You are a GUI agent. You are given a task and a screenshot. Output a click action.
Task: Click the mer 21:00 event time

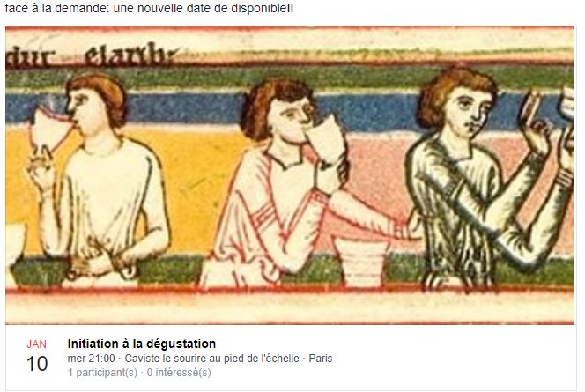[x=92, y=359]
